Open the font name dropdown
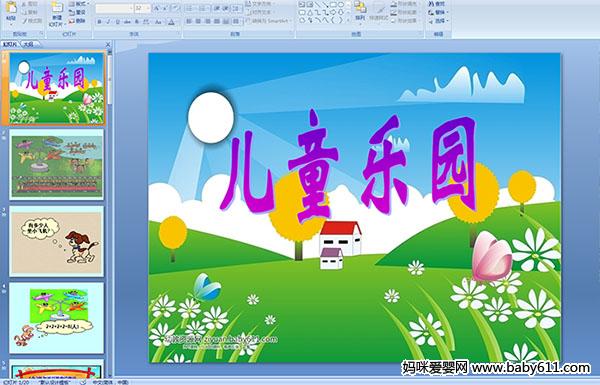Screen dimensions: 600x385 (x=131, y=8)
